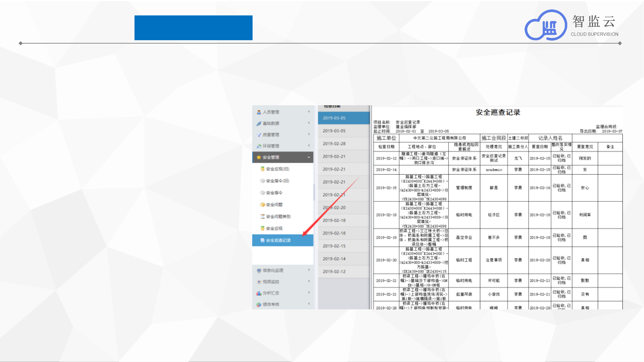Click the 环保管理 icon in sidebar
Image resolution: width=644 pixels, height=362 pixels.
pyautogui.click(x=259, y=146)
